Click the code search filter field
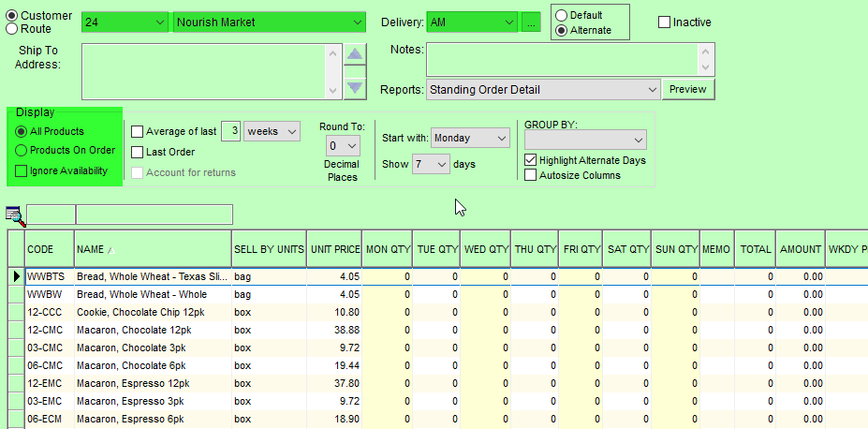The height and width of the screenshot is (429, 868). [x=51, y=214]
